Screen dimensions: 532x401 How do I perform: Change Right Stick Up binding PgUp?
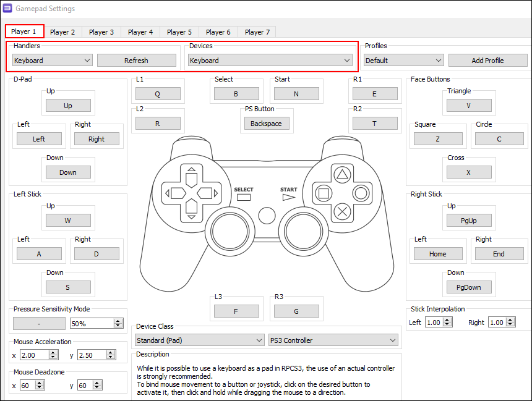click(x=469, y=221)
